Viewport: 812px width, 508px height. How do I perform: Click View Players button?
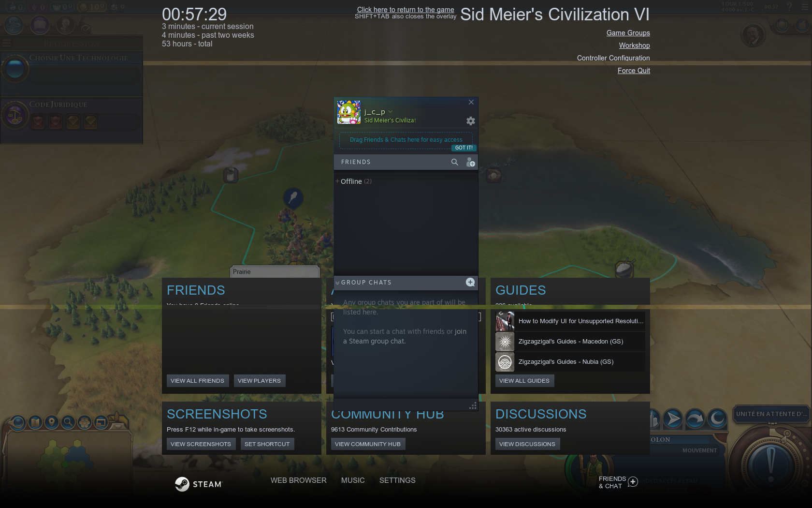pos(259,381)
